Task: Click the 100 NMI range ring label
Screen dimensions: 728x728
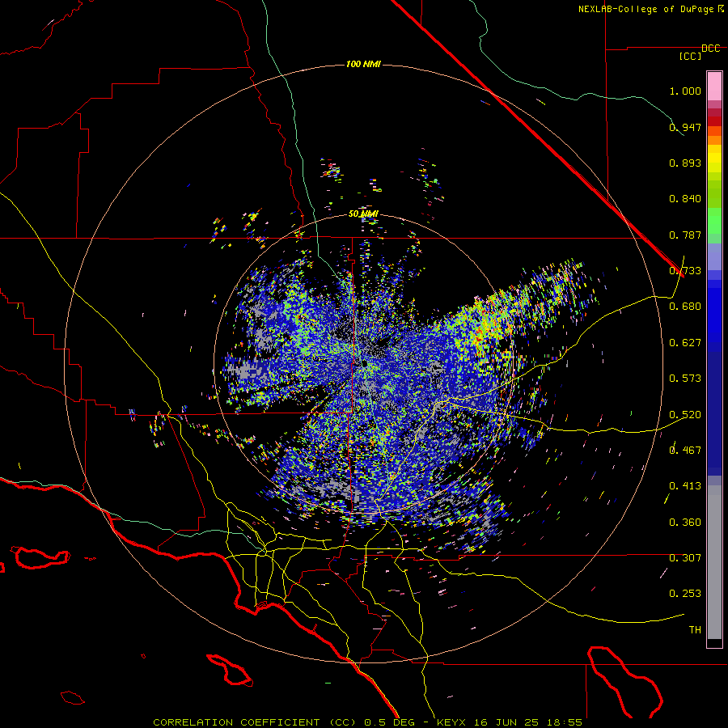Action: (363, 64)
